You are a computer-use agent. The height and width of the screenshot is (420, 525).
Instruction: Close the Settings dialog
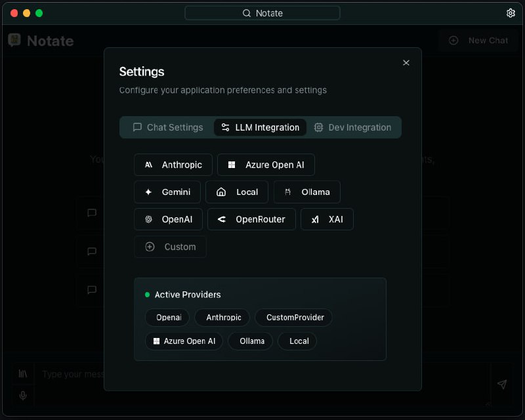coord(406,62)
